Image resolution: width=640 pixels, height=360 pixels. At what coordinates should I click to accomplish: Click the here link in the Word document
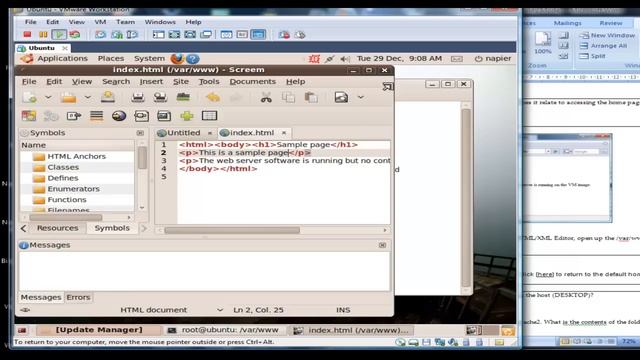(x=544, y=274)
